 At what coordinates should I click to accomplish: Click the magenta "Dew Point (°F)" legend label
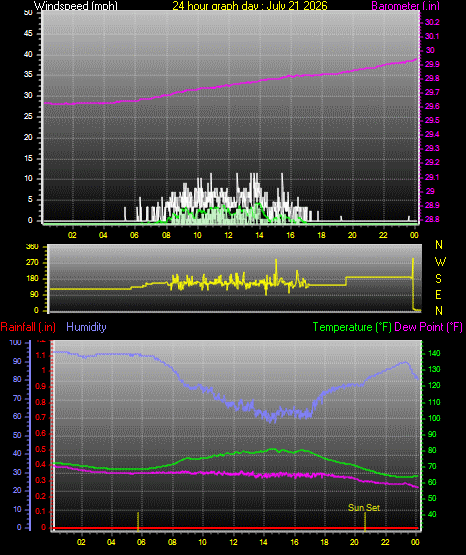pyautogui.click(x=428, y=327)
